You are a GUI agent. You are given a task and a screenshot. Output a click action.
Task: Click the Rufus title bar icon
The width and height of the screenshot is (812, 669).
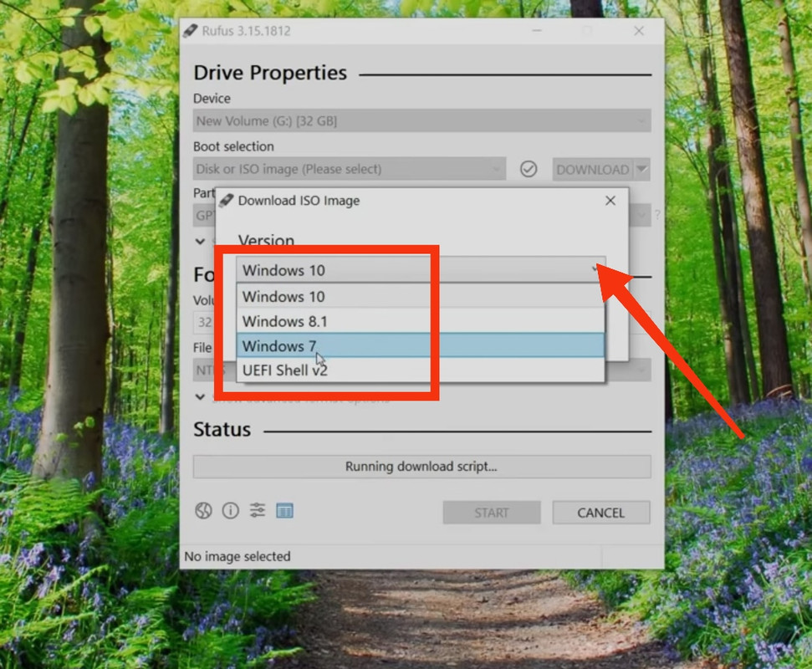click(x=190, y=31)
